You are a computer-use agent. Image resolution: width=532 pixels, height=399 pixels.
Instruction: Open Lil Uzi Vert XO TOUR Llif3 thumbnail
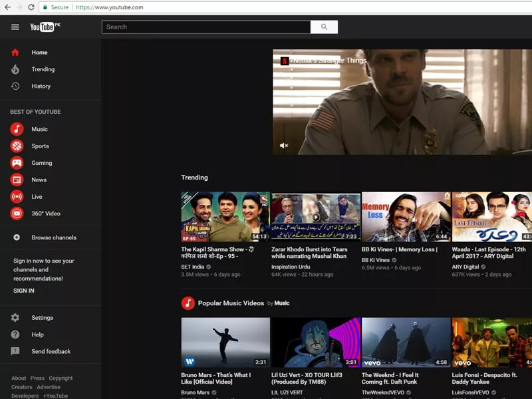[x=315, y=342]
